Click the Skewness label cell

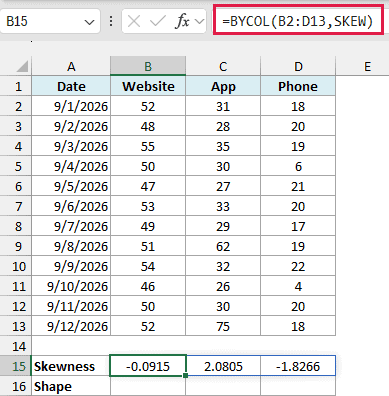(71, 366)
